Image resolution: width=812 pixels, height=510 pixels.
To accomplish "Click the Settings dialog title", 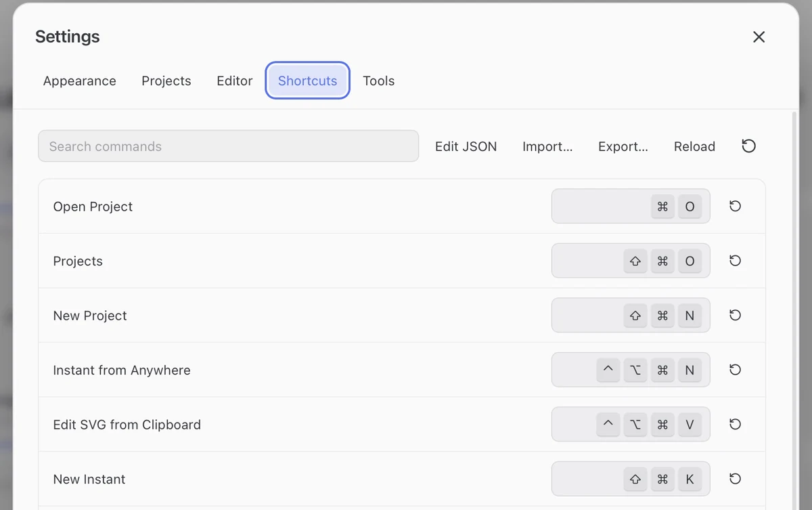I will (x=68, y=37).
